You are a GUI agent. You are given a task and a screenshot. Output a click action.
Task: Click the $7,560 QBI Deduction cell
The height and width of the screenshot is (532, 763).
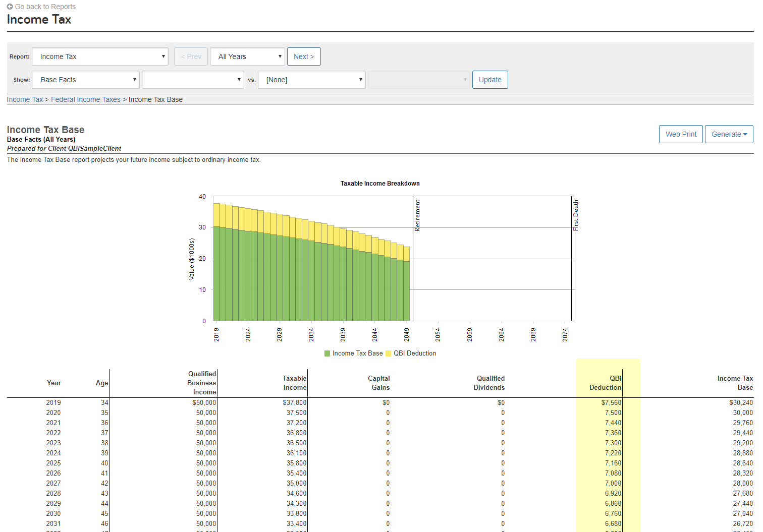[x=611, y=402]
